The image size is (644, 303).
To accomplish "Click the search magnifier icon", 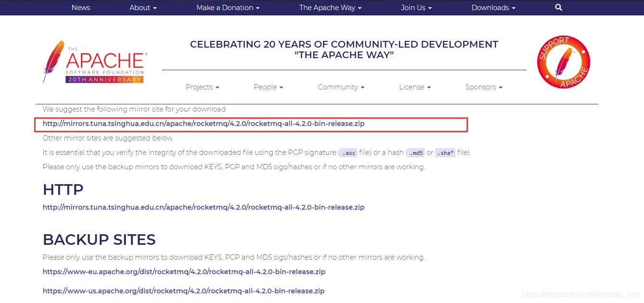I will click(558, 7).
